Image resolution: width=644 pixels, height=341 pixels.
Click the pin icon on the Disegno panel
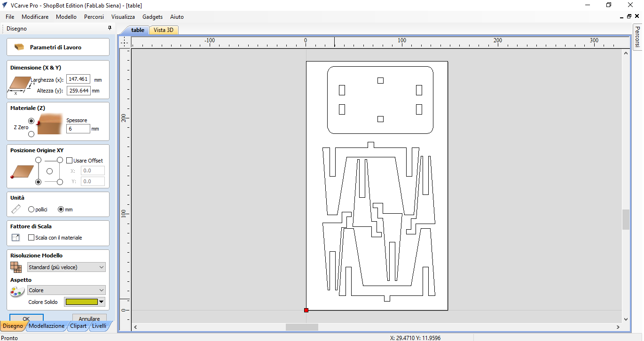click(110, 28)
